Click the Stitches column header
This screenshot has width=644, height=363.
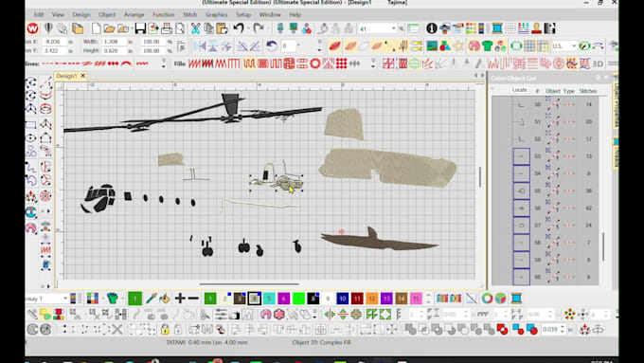(588, 91)
